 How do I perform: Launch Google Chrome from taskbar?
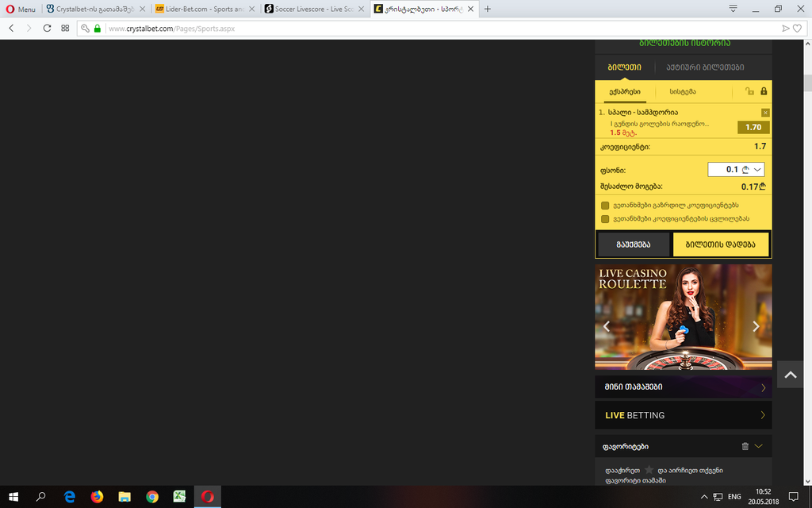point(152,497)
